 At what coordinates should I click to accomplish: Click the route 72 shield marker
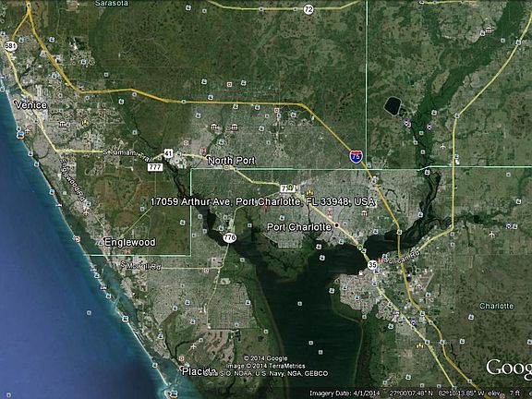308,9
